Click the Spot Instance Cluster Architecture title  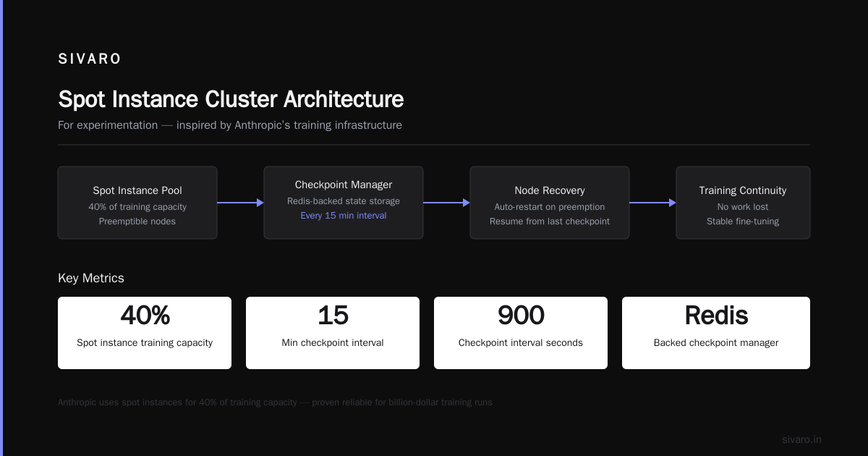(231, 99)
